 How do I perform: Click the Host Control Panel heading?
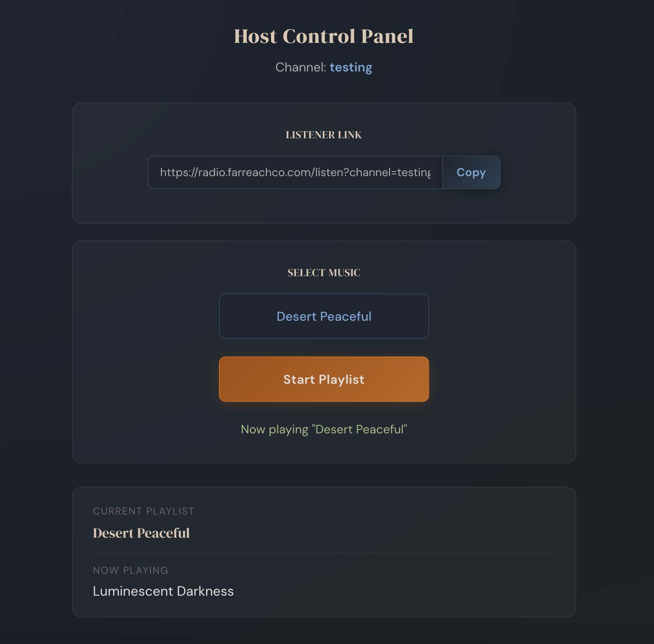324,36
